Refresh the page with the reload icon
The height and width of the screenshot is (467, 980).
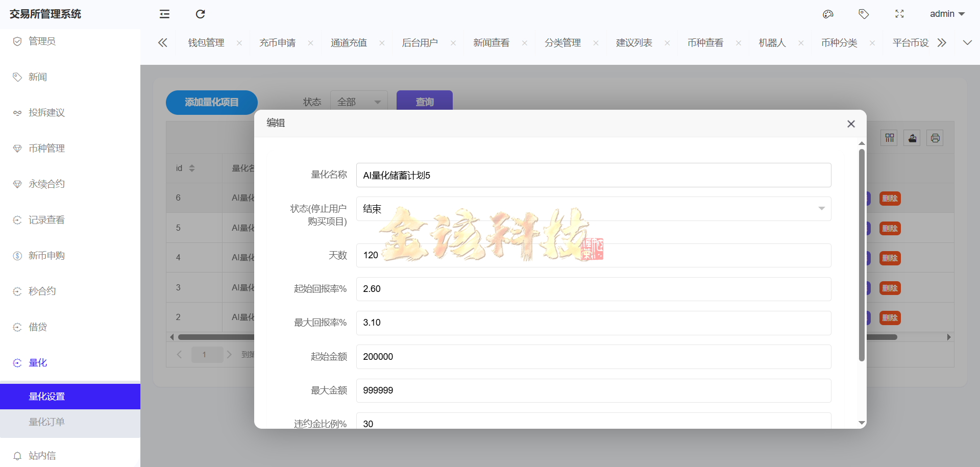click(200, 14)
